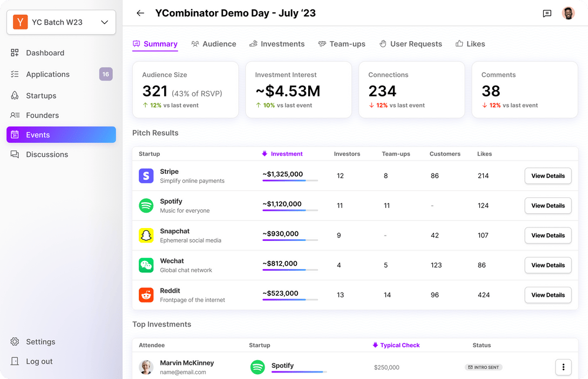Click Marvin McKinney's avatar photo
This screenshot has height=379, width=588.
click(x=146, y=367)
